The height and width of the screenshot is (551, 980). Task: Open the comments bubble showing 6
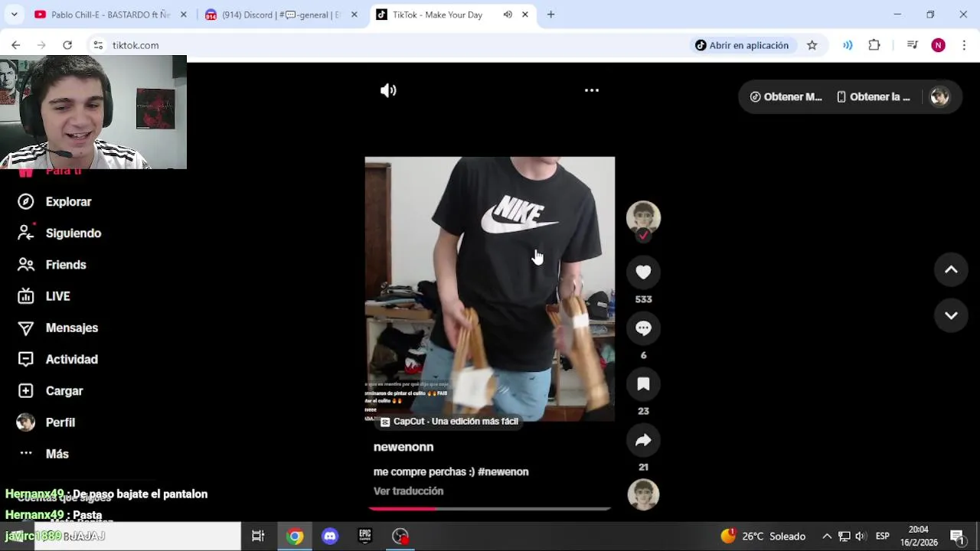(643, 328)
